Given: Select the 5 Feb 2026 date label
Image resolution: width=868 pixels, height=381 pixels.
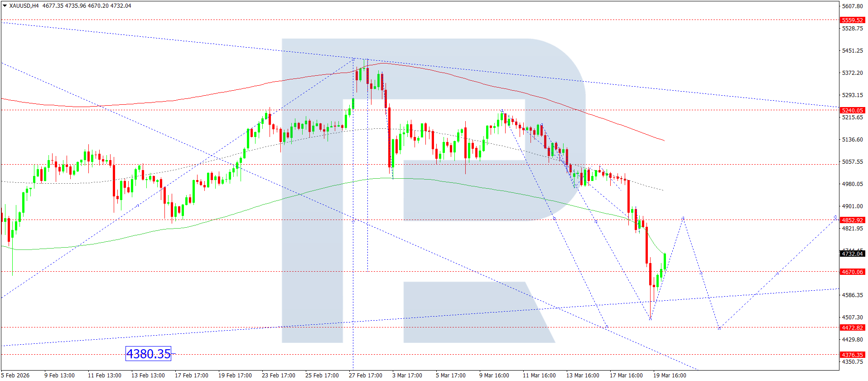Looking at the screenshot, I should (15, 375).
